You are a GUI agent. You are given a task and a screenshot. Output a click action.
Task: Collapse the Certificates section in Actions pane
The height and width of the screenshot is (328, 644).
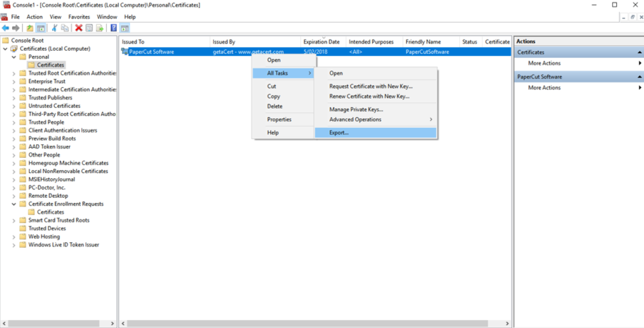(x=639, y=53)
